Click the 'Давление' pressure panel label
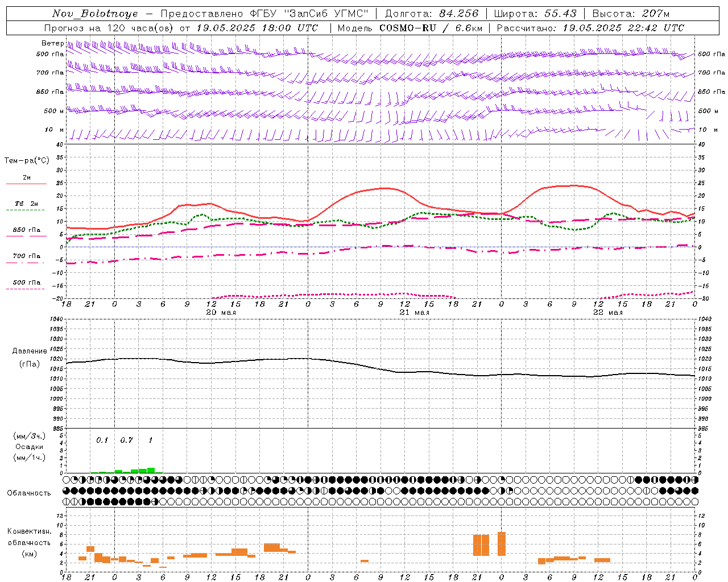The width and height of the screenshot is (728, 582). (30, 351)
